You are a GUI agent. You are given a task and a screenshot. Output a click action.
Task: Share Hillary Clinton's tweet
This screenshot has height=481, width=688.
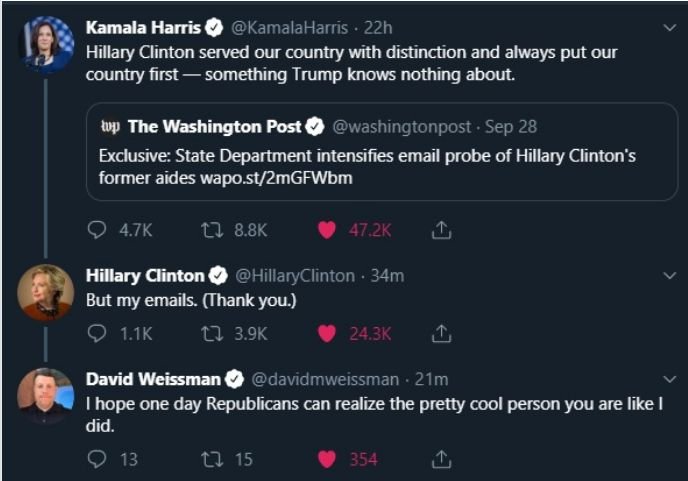click(x=441, y=334)
